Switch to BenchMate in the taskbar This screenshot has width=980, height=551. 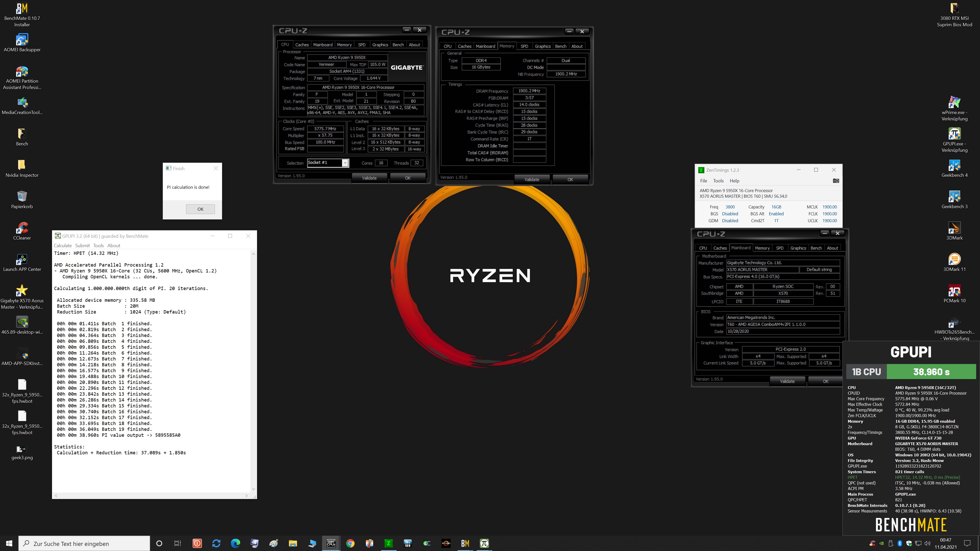pyautogui.click(x=465, y=543)
